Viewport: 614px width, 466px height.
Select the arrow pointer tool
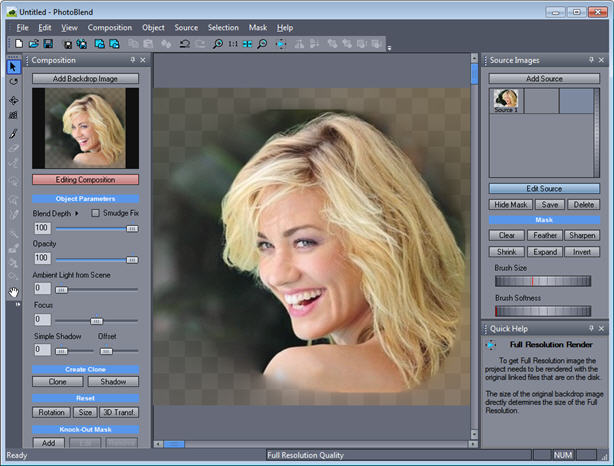pyautogui.click(x=13, y=67)
